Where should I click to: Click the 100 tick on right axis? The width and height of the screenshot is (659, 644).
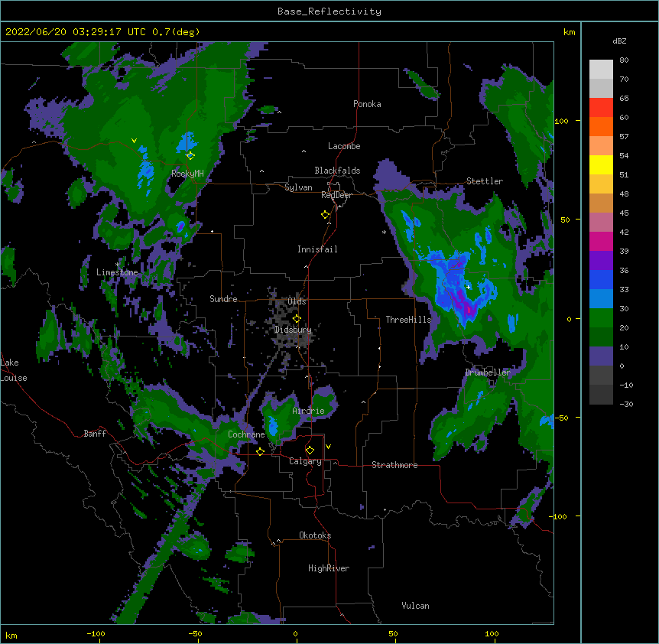coord(561,122)
